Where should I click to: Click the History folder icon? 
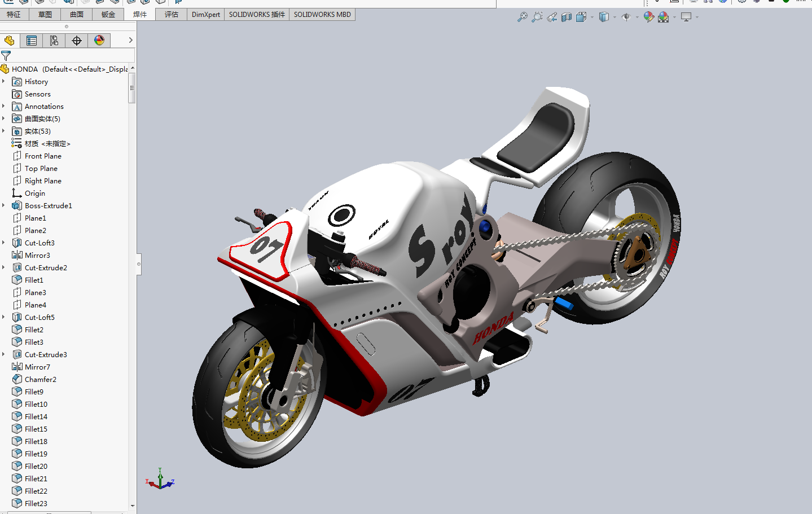(x=17, y=82)
